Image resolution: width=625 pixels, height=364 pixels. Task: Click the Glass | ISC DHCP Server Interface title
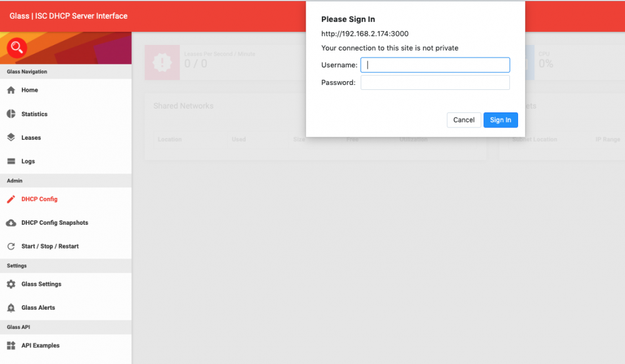[x=69, y=16]
